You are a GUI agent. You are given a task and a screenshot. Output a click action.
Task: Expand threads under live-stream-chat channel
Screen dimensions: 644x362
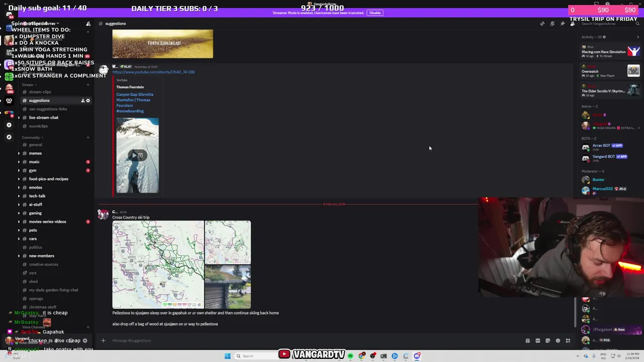[x=19, y=118]
